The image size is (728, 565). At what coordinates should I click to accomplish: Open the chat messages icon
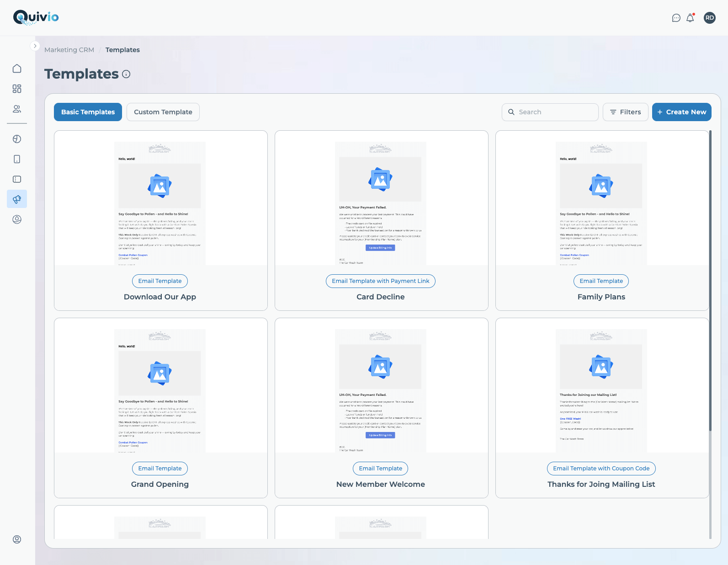pos(676,18)
